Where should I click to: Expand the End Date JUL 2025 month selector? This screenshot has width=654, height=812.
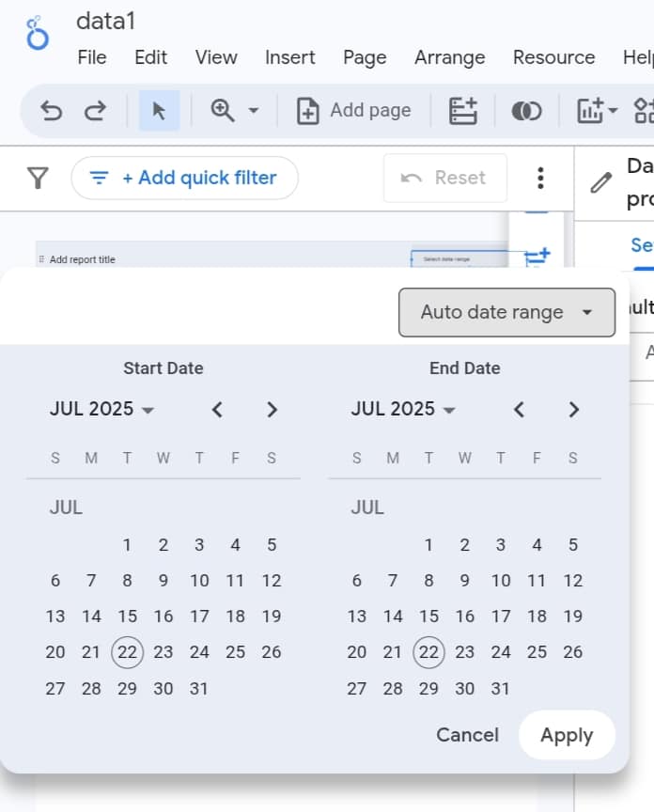(404, 409)
